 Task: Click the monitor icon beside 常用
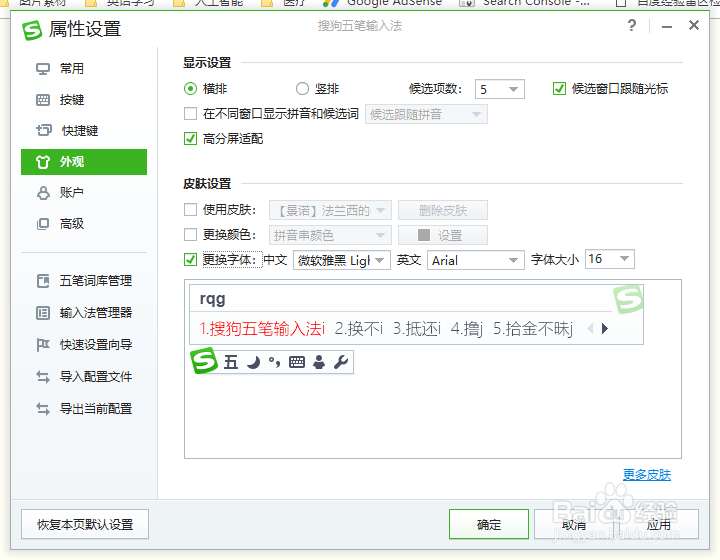coord(43,69)
